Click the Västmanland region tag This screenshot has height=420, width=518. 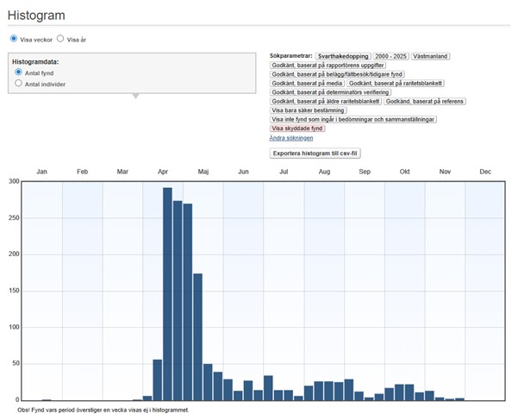[x=431, y=56]
